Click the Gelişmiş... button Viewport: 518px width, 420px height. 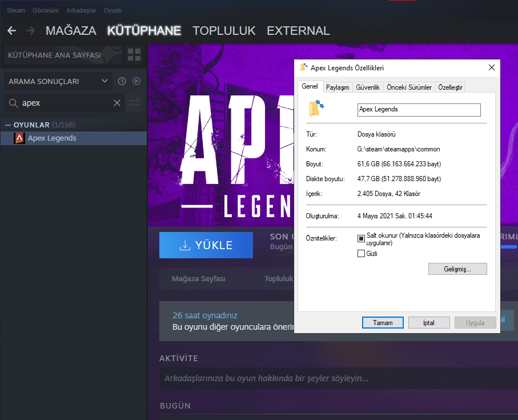tap(457, 269)
